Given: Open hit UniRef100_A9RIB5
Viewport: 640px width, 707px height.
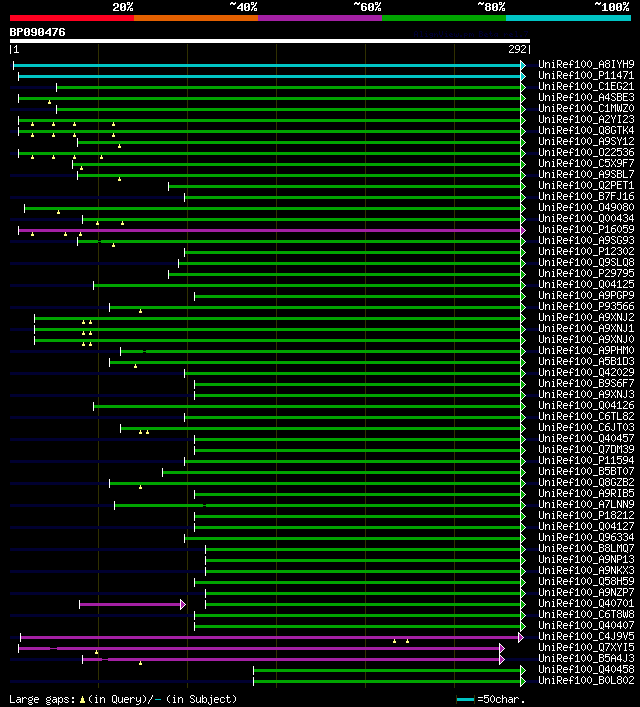Looking at the screenshot, I should (x=586, y=494).
